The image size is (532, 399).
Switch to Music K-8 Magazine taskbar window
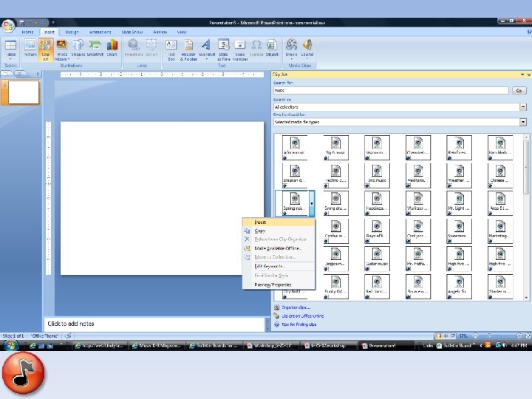click(156, 346)
